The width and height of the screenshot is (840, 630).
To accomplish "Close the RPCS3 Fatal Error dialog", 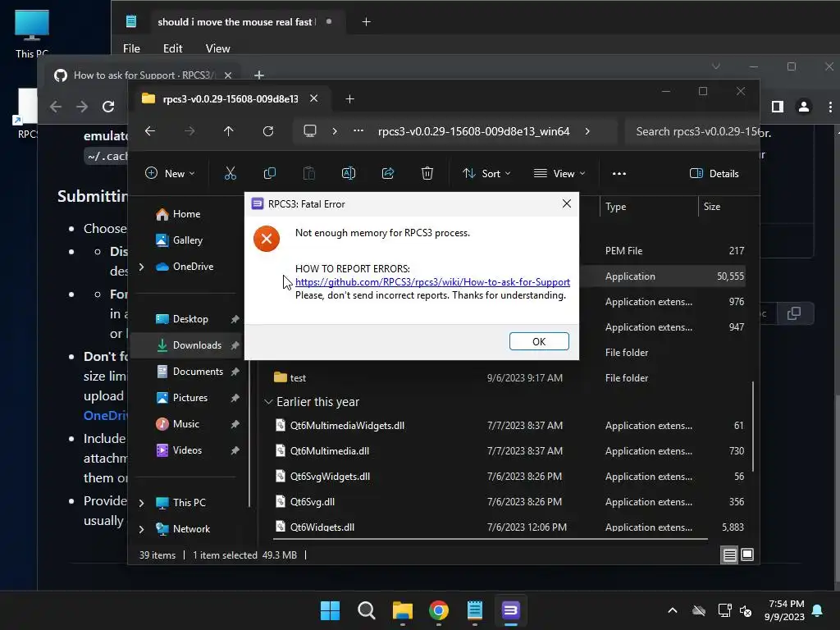I will tap(567, 203).
